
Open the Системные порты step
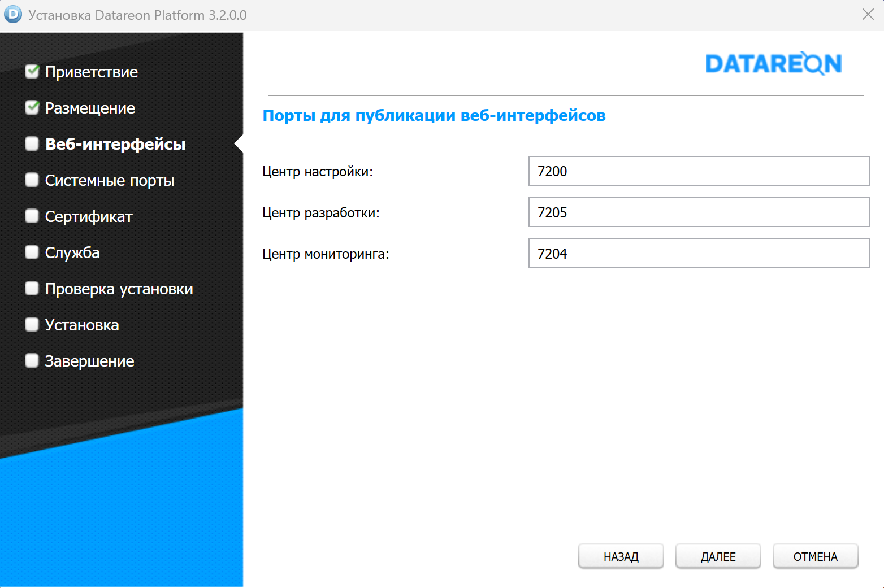pos(110,181)
